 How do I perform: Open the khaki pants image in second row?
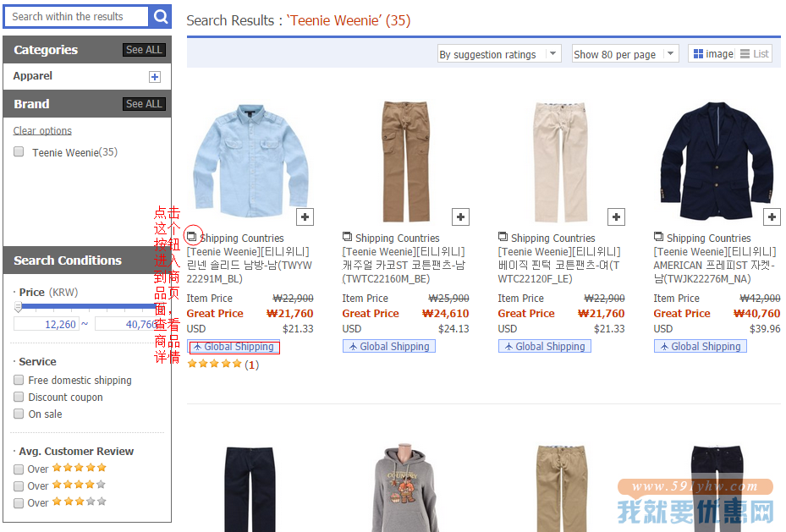click(x=561, y=488)
